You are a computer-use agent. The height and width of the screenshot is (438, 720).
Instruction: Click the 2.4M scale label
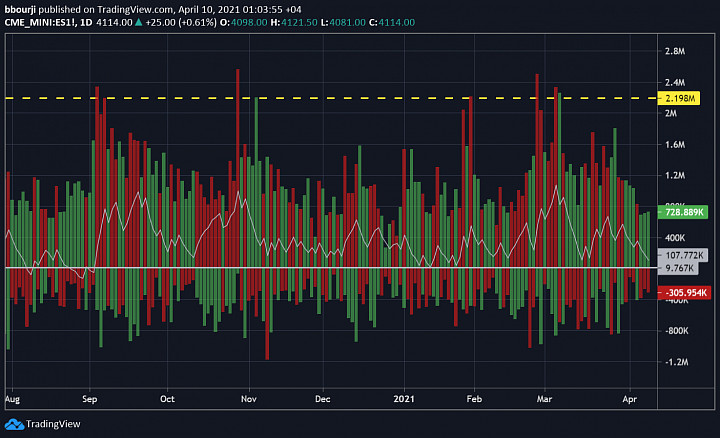pos(675,83)
